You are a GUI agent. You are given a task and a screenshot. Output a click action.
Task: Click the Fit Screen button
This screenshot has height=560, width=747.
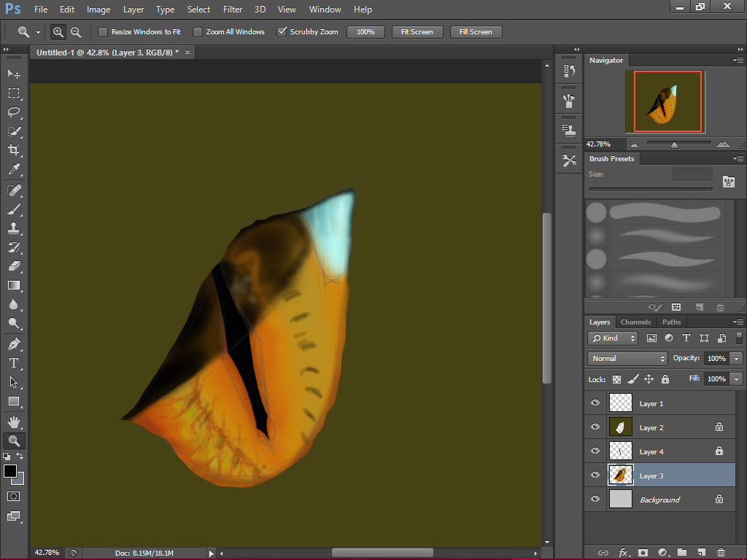[417, 32]
